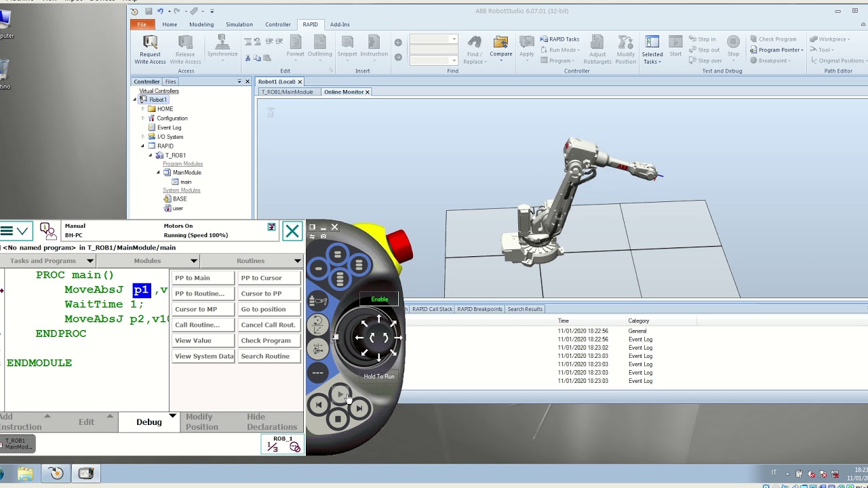
Task: Open Routines dropdown on FlexPendant
Action: click(x=252, y=261)
